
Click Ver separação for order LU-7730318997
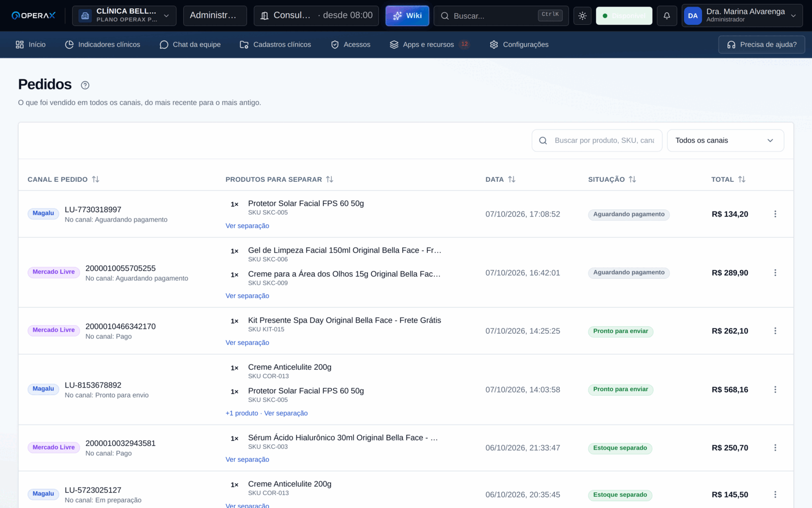click(x=247, y=226)
